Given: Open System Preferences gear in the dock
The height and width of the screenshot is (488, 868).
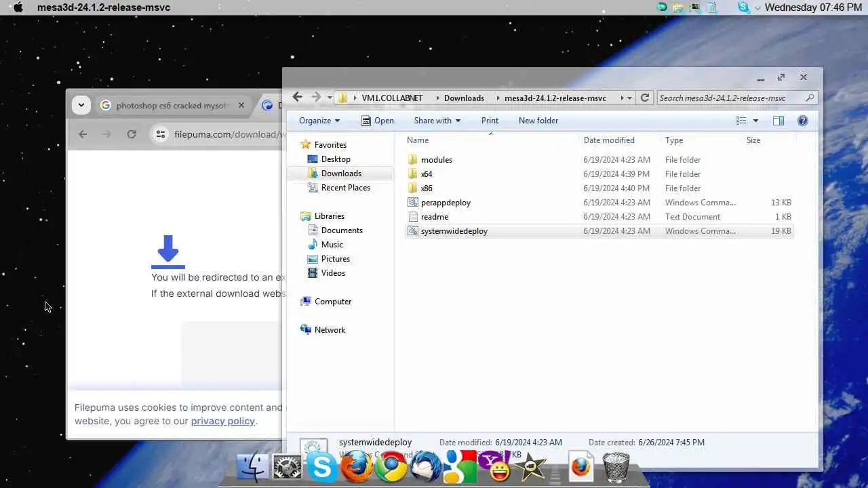Looking at the screenshot, I should point(287,467).
